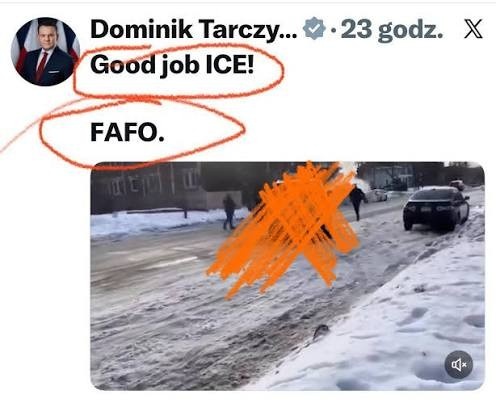Select the "FAFO." text line
The width and height of the screenshot is (496, 403).
tap(127, 132)
